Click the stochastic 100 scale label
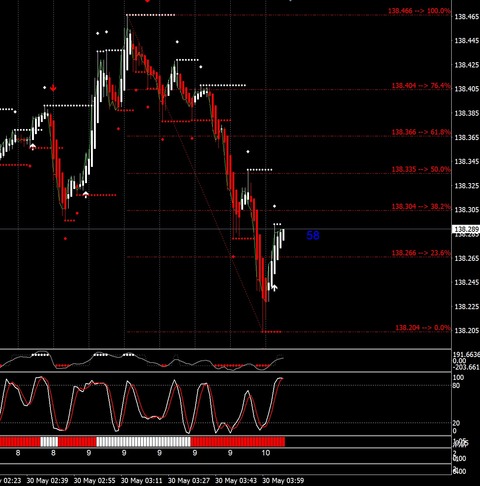Viewport: 480px width, 486px height. click(x=458, y=378)
